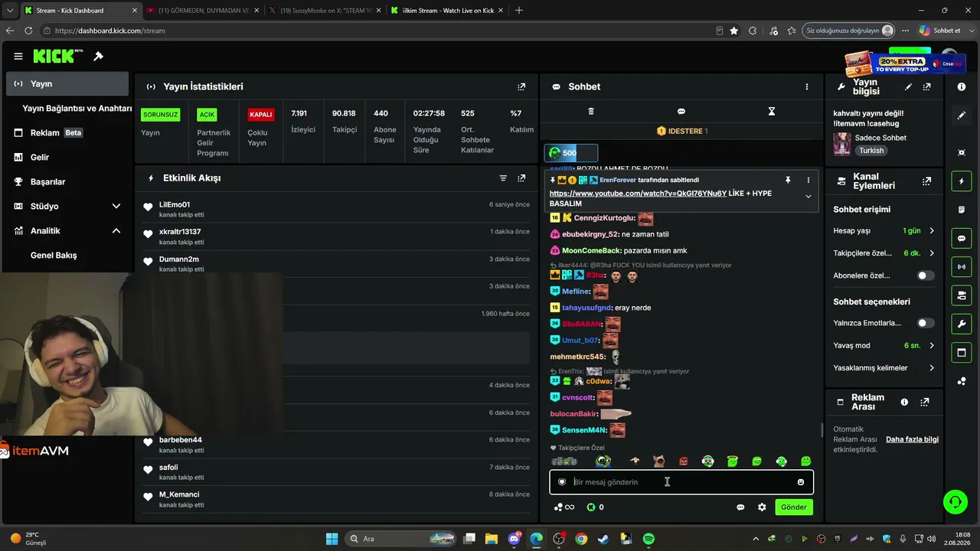
Task: Pop out the Reklam Arası panel
Action: [925, 403]
